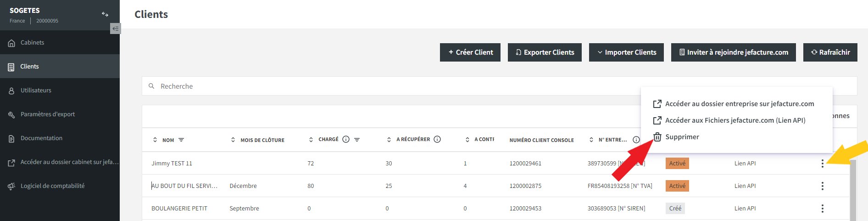Click 303689053 [N° SIREN] cell
The image size is (868, 221).
[616, 208]
